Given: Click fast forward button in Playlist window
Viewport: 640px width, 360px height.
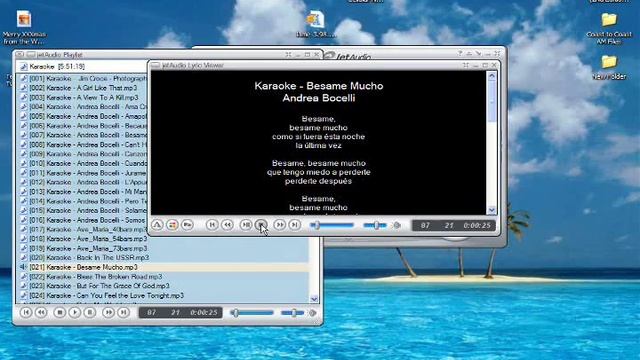Looking at the screenshot, I should 108,312.
